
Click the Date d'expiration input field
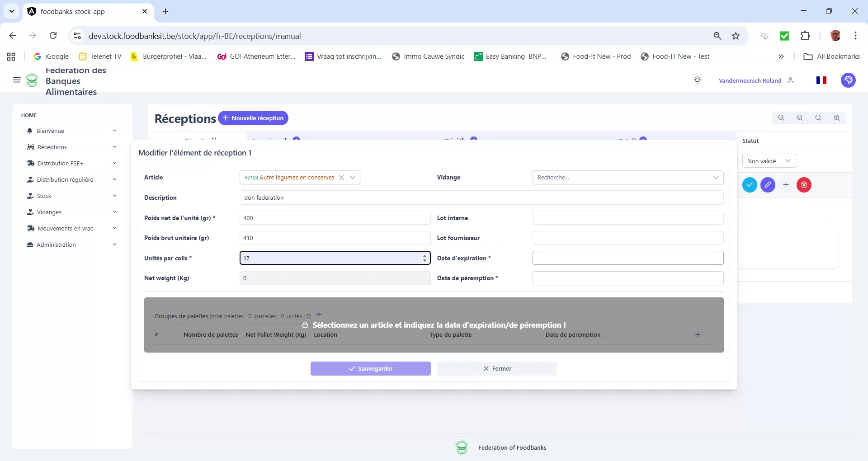pos(627,258)
